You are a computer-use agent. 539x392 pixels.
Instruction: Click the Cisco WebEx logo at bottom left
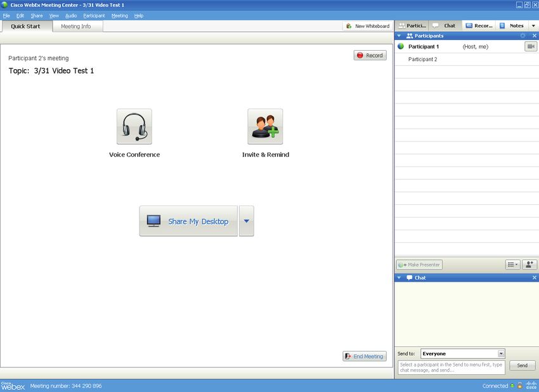(13, 386)
